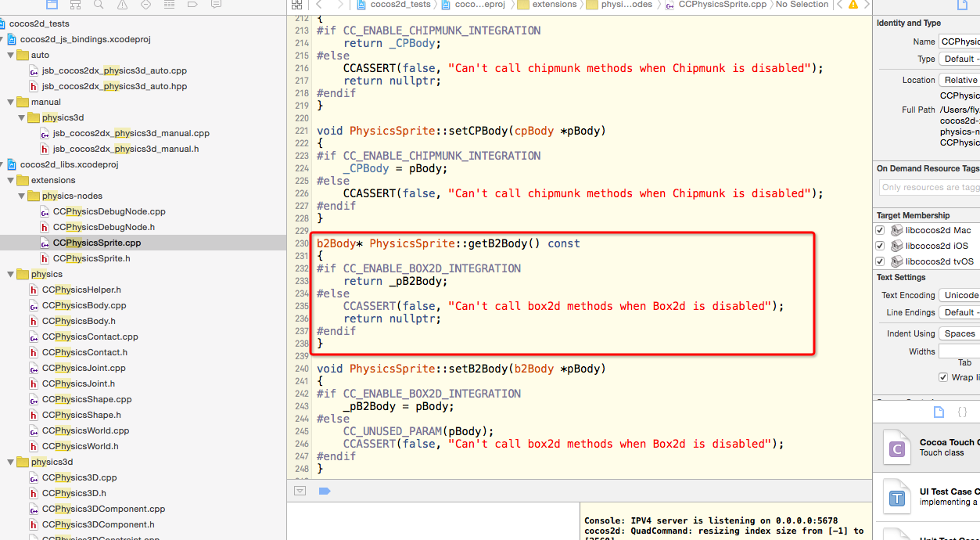Toggle breakpoints activation icon
The image size is (980, 540).
pyautogui.click(x=325, y=491)
